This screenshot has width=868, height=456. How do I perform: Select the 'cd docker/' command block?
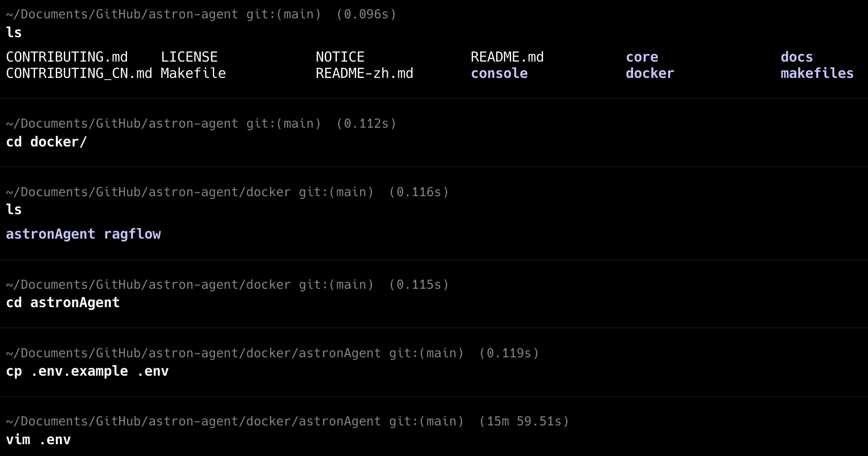tap(46, 142)
